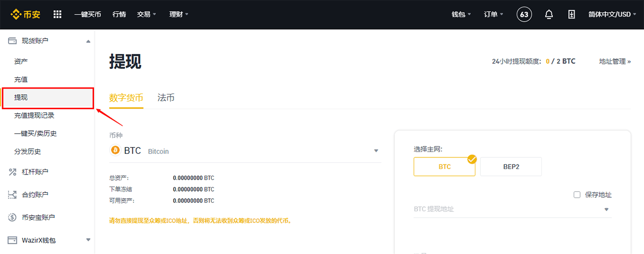The width and height of the screenshot is (644, 254).
Task: Open the 理财 dropdown menu
Action: point(179,14)
